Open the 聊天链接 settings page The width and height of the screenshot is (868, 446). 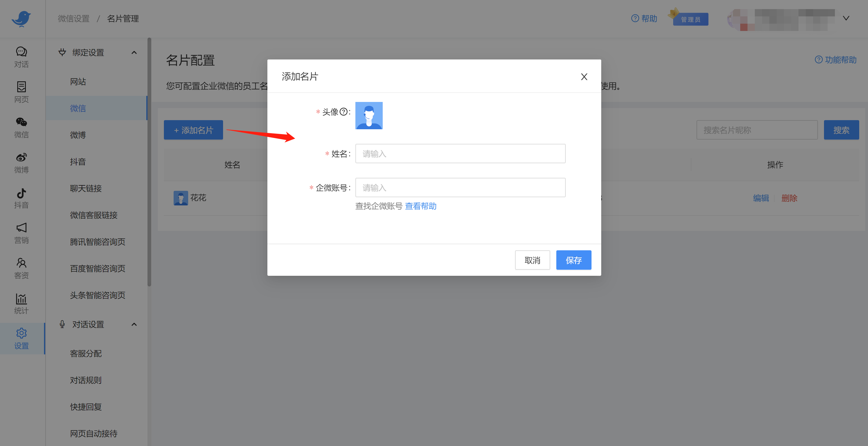[x=86, y=189]
